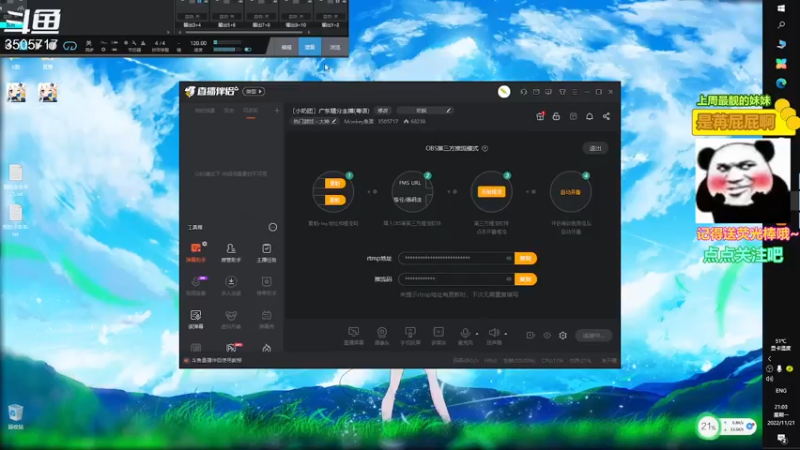
Task: Click 修改 beside the room title
Action: point(383,111)
